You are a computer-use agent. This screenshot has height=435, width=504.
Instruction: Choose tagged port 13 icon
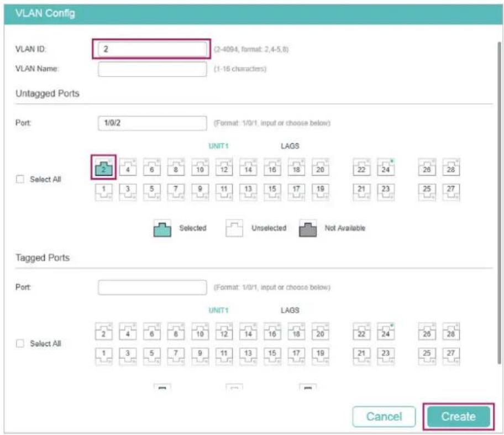click(x=248, y=357)
